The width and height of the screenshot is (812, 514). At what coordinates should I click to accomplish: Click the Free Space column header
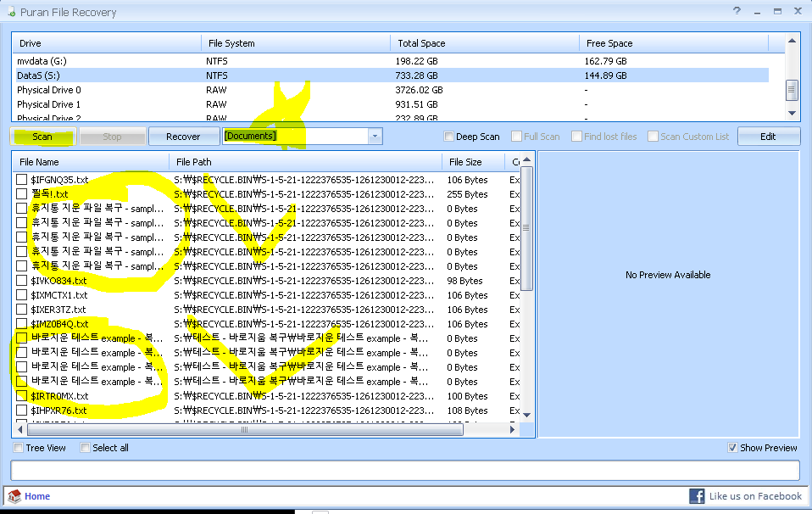click(x=674, y=43)
